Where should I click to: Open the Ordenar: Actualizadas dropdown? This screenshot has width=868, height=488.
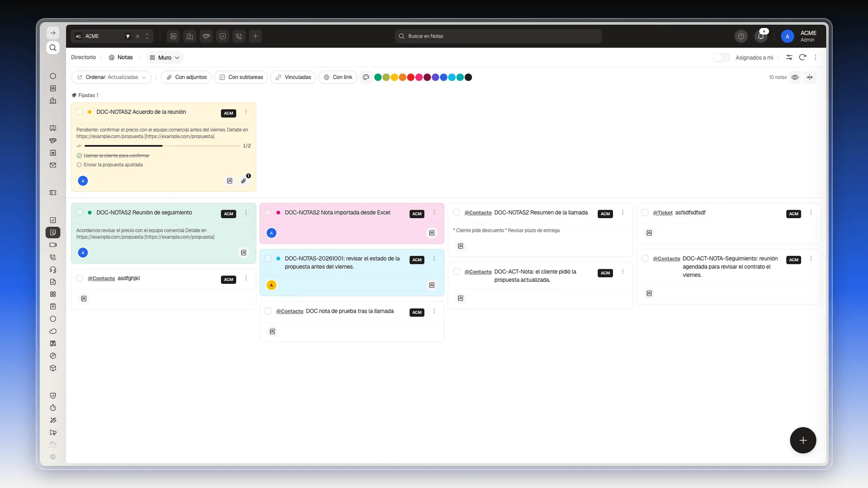point(111,77)
